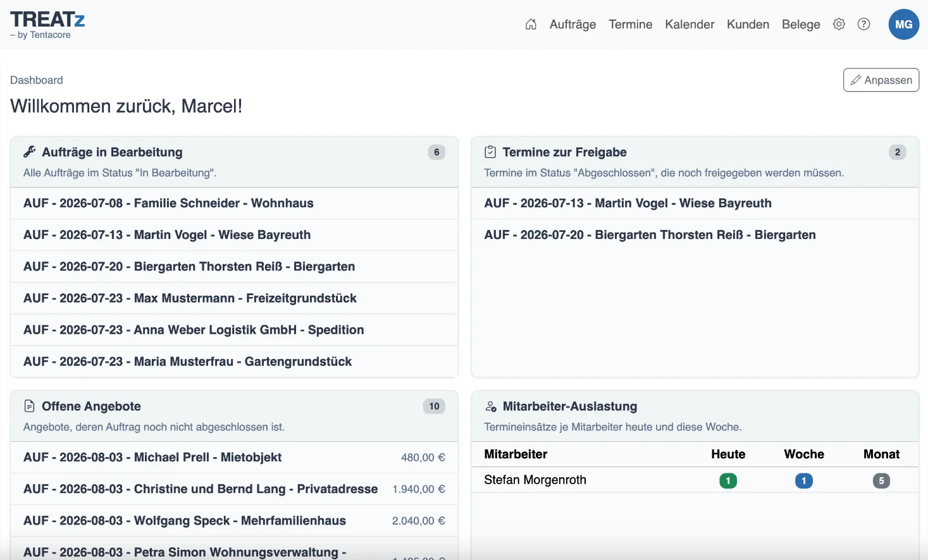Click the Anpassen button
The image size is (928, 560).
click(881, 80)
